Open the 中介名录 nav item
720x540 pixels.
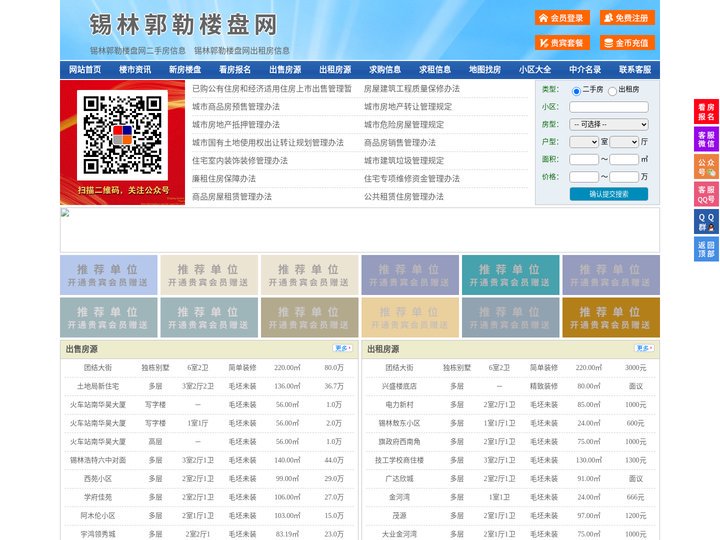(585, 70)
